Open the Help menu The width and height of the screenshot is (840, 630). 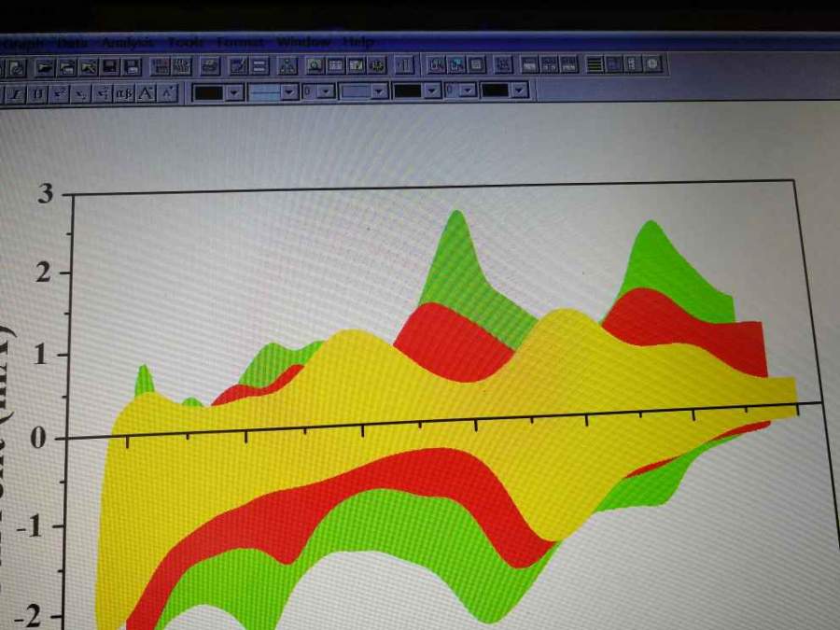point(358,41)
